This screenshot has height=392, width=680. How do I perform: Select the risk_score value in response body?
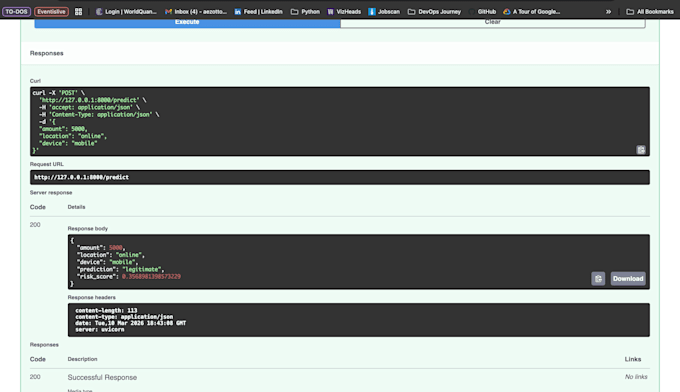151,277
